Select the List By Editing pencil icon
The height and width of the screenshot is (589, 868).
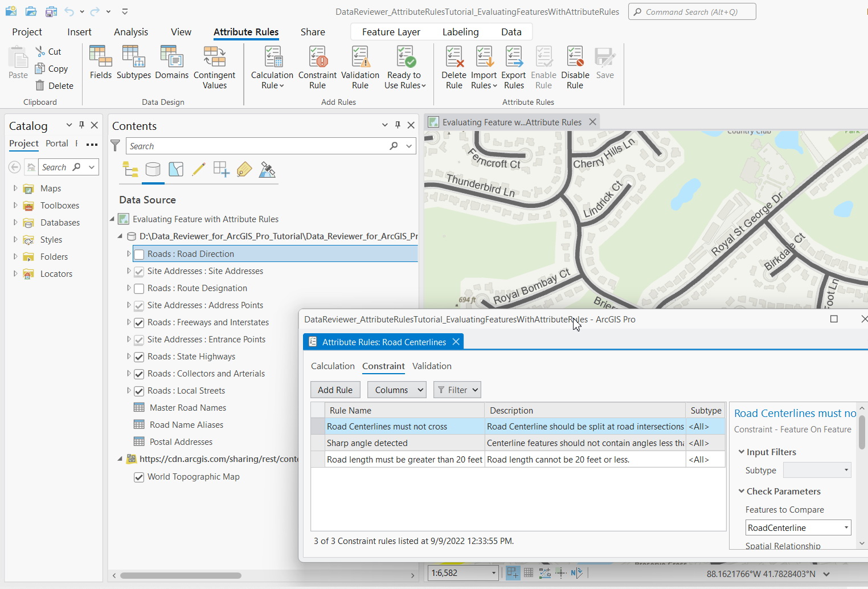point(198,169)
